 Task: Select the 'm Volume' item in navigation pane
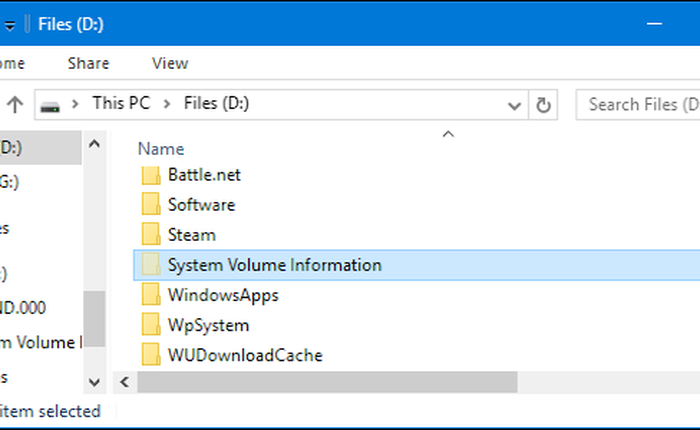(41, 342)
